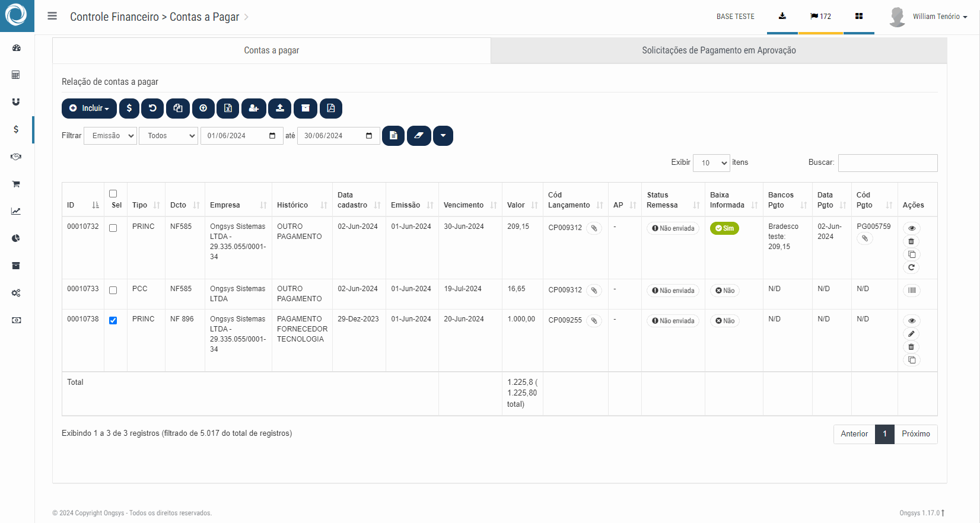Open the dollar sign sidebar menu
Viewport: 980px width, 523px height.
(x=16, y=129)
